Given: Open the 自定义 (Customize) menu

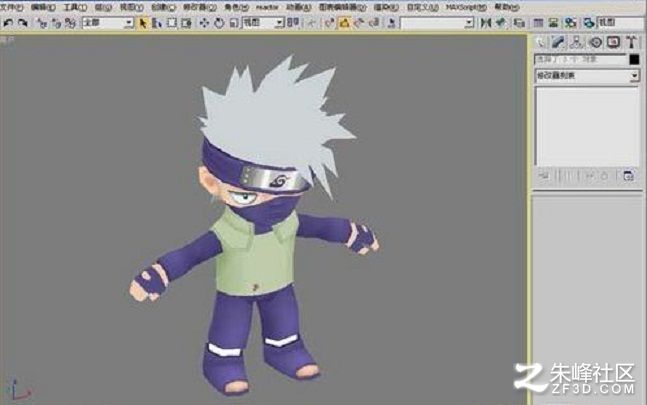Looking at the screenshot, I should (422, 7).
